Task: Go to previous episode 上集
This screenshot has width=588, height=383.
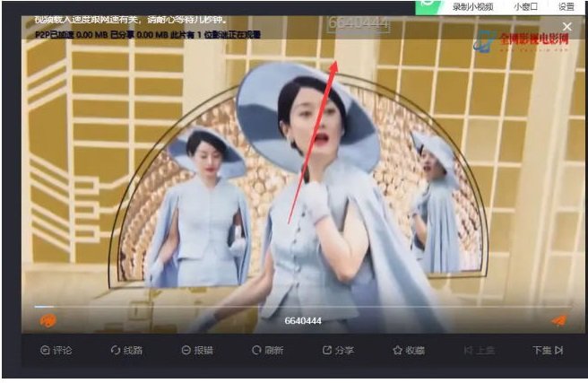Action: pos(480,351)
